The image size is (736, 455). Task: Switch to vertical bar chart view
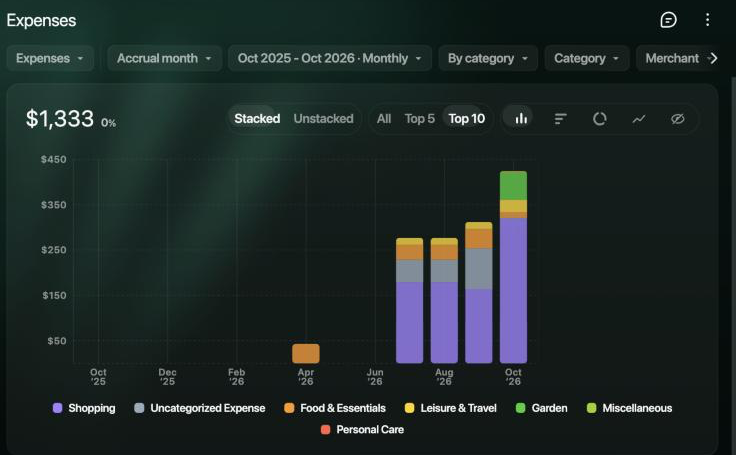(521, 118)
